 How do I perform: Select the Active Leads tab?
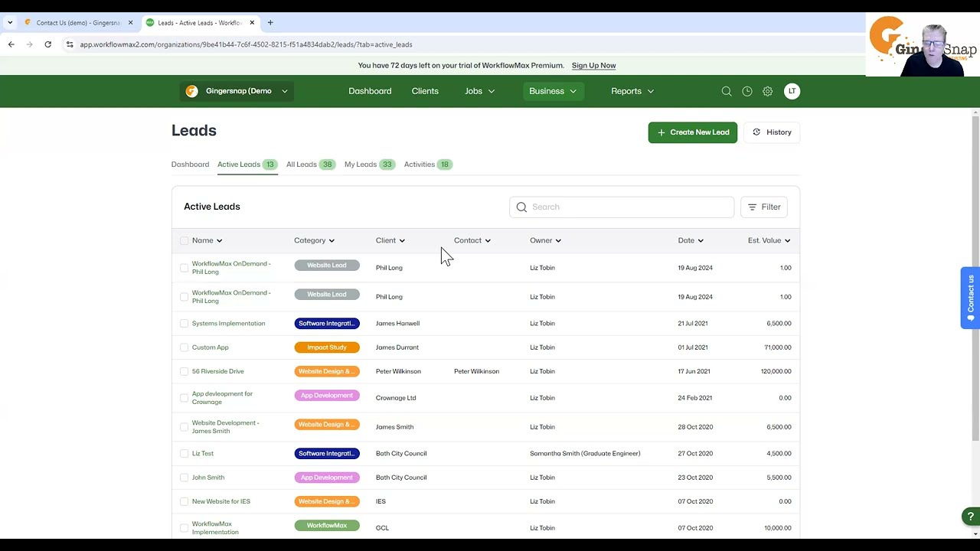click(247, 165)
